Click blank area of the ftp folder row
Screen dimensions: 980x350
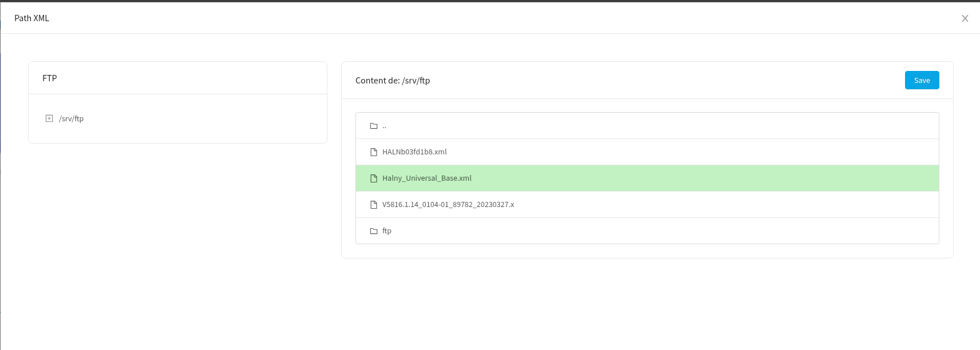pyautogui.click(x=687, y=231)
